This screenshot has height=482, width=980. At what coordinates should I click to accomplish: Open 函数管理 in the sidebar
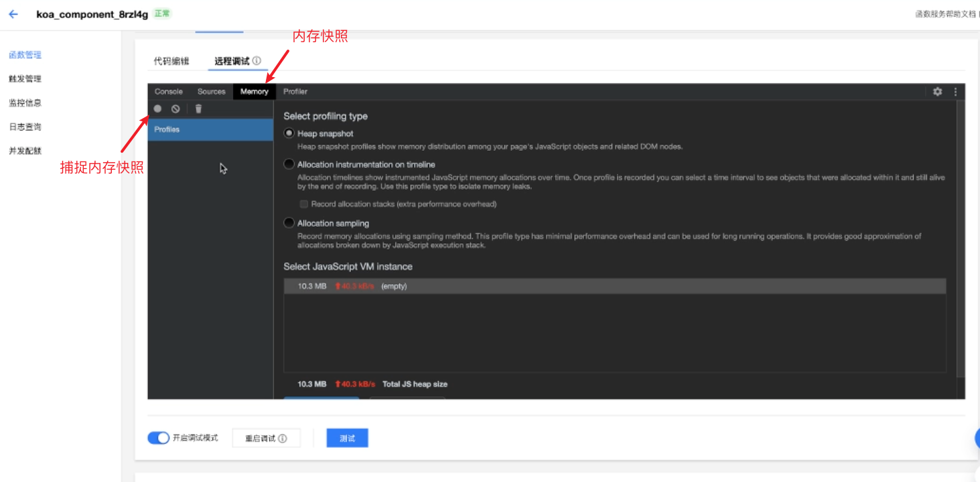[x=25, y=55]
